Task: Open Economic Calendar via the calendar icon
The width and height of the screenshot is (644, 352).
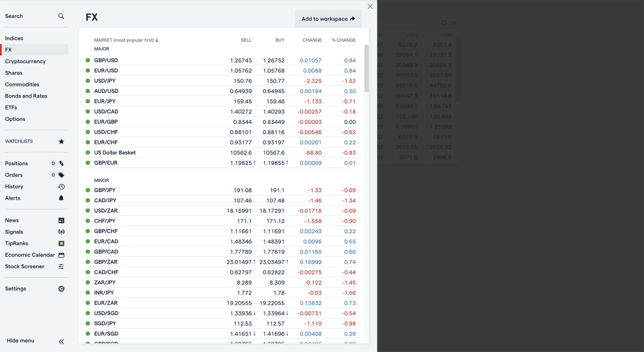Action: point(61,255)
